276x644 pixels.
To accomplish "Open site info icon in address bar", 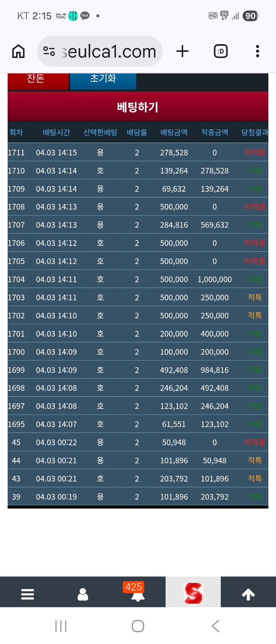I will 49,51.
